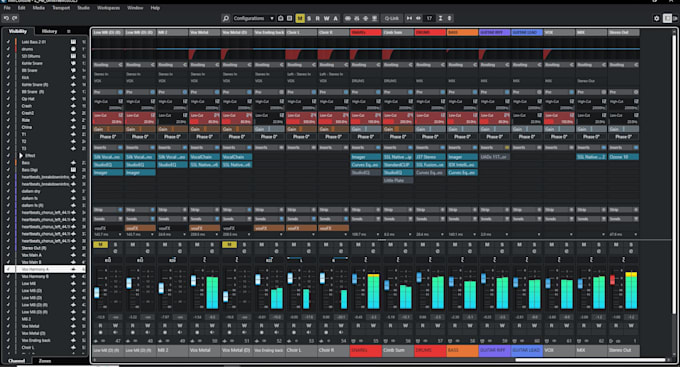The width and height of the screenshot is (680, 367).
Task: Collapse Strip section header on first channel
Action: tap(107, 210)
